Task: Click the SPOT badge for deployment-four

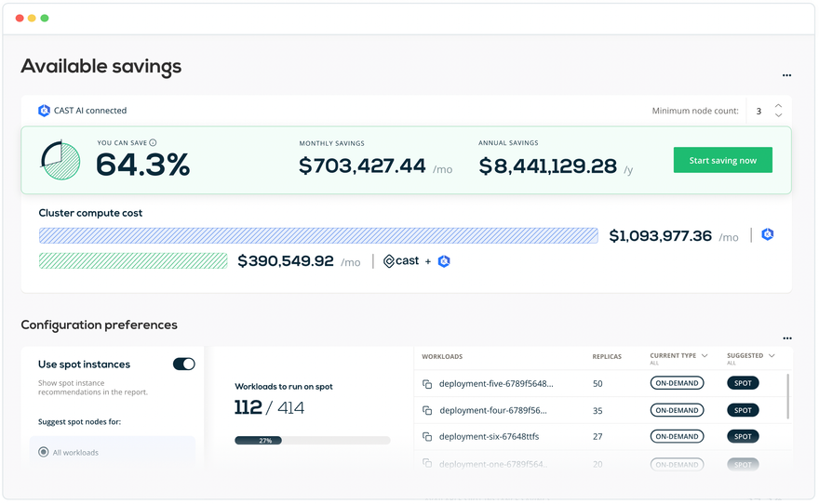Action: click(743, 410)
